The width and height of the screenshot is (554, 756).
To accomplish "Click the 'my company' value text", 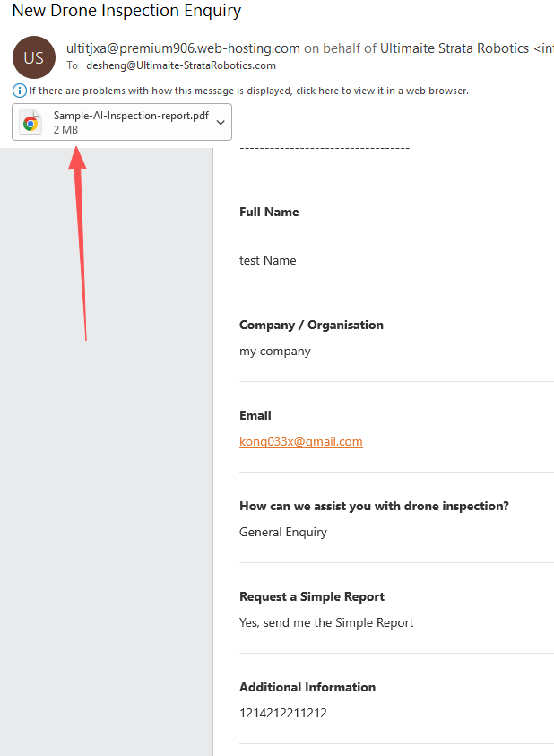I will point(274,351).
